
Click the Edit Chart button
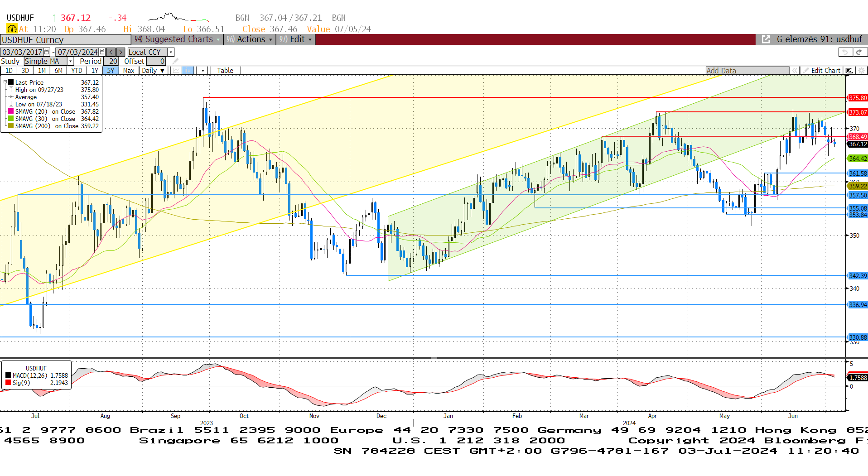click(x=822, y=70)
